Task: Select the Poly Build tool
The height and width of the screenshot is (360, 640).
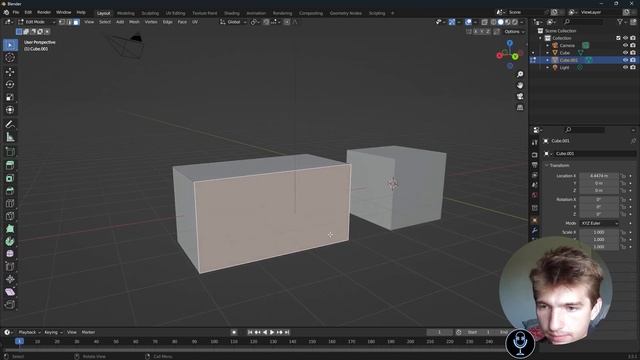Action: (10, 229)
